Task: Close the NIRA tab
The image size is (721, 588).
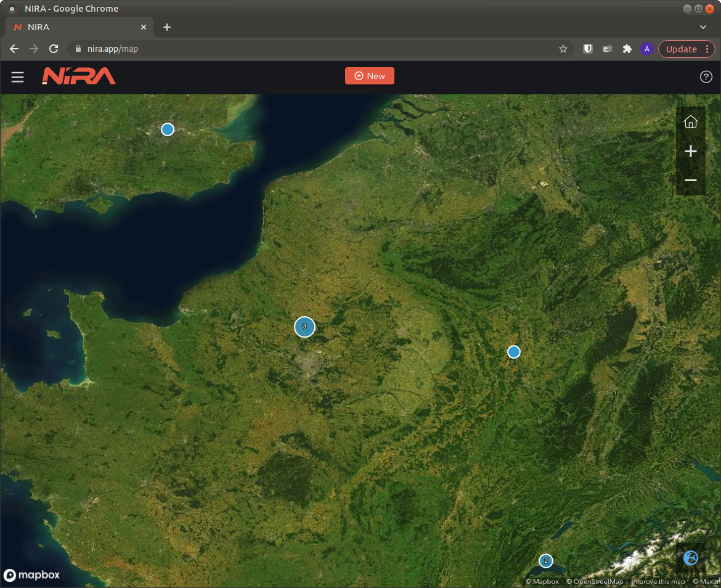Action: point(144,27)
